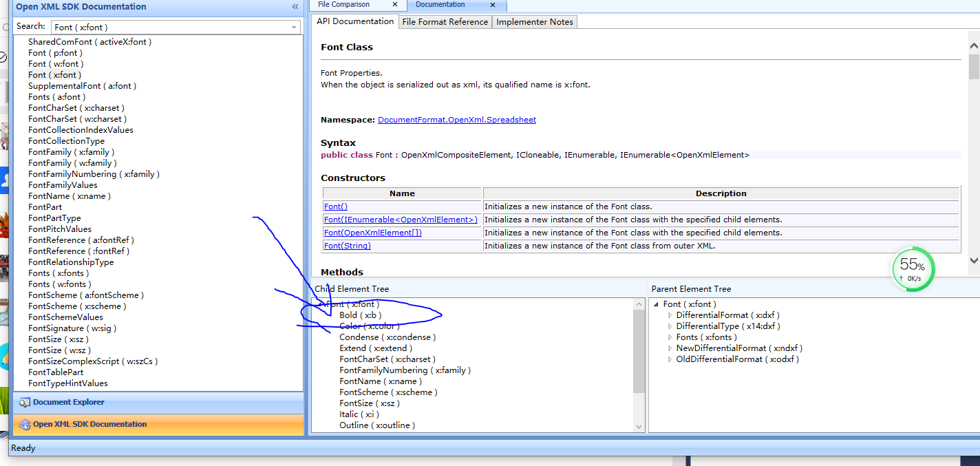Select FontScheme ( a:fontScheme ) entry
This screenshot has height=466, width=980.
coord(86,295)
